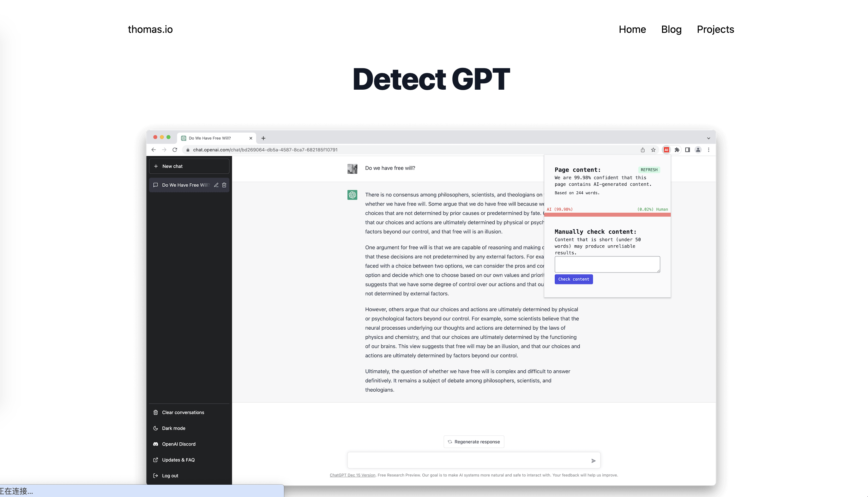
Task: Click the "AI (99.98%)" label
Action: 560,209
